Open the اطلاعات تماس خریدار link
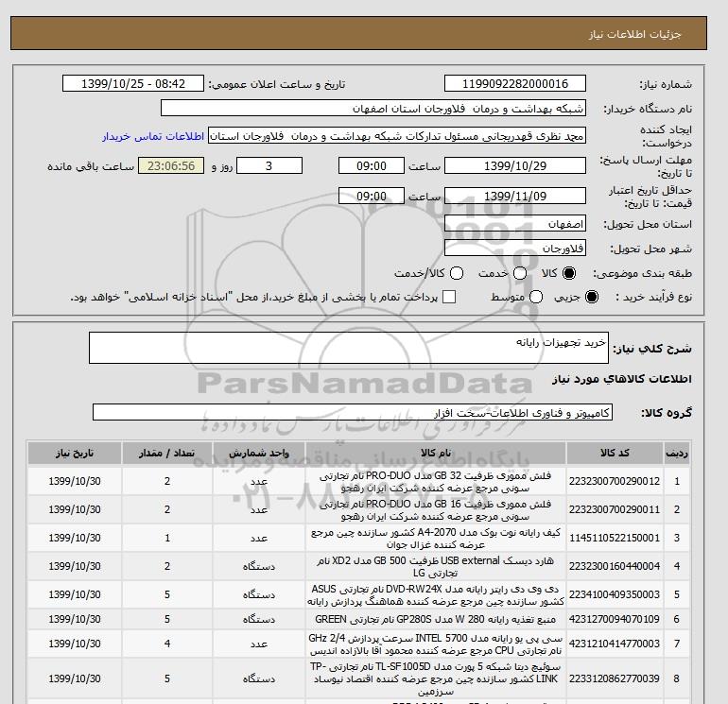This screenshot has width=728, height=704. tap(153, 136)
